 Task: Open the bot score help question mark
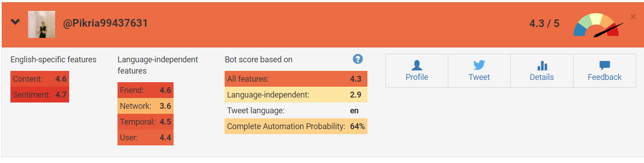point(358,59)
